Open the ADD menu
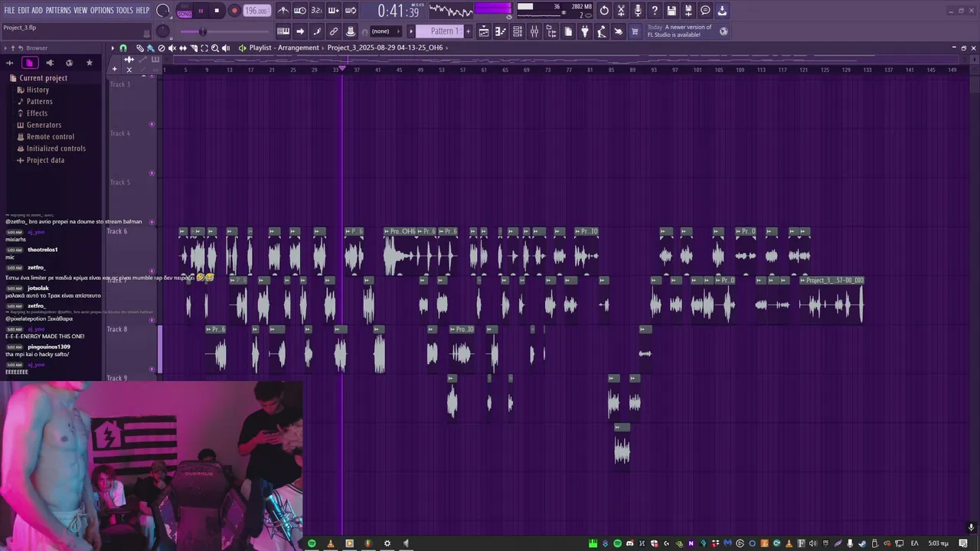Viewport: 980px width, 551px height. pyautogui.click(x=38, y=10)
